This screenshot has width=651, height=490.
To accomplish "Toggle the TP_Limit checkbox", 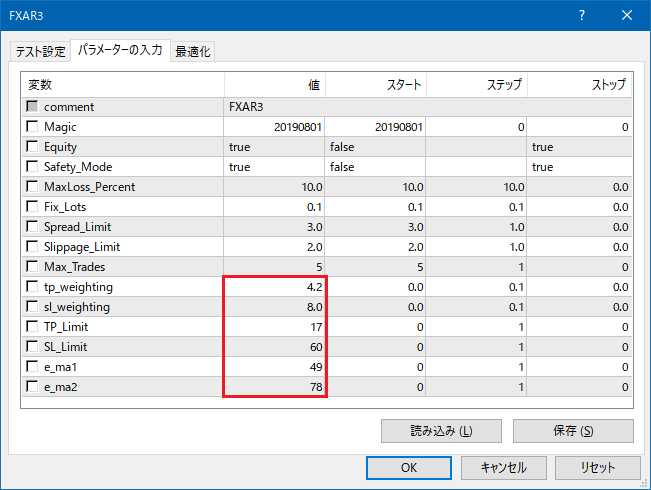I will point(32,326).
